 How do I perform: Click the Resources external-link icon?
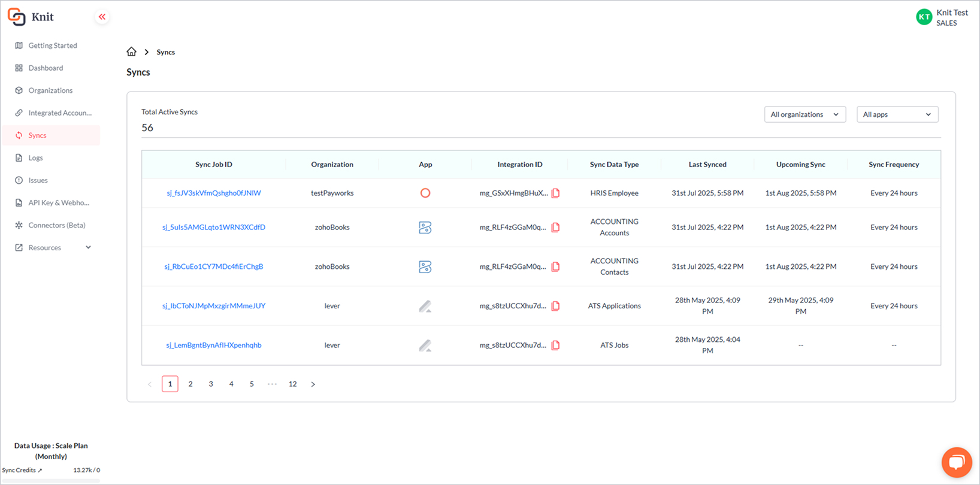coord(19,247)
